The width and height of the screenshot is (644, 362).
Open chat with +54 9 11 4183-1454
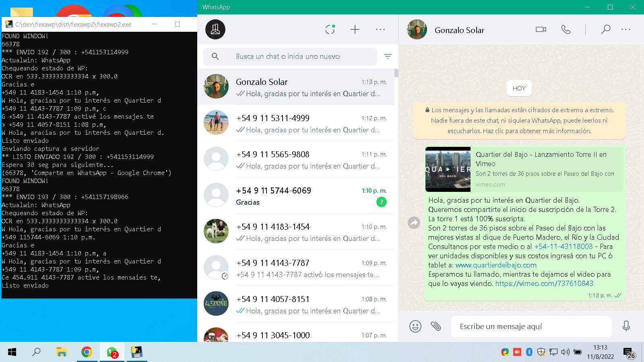(x=296, y=232)
